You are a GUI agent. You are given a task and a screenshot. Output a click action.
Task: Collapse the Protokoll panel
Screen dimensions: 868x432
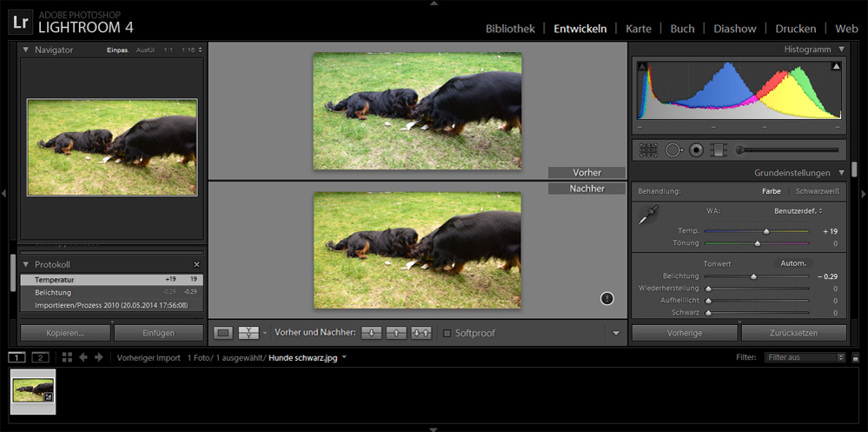point(26,264)
